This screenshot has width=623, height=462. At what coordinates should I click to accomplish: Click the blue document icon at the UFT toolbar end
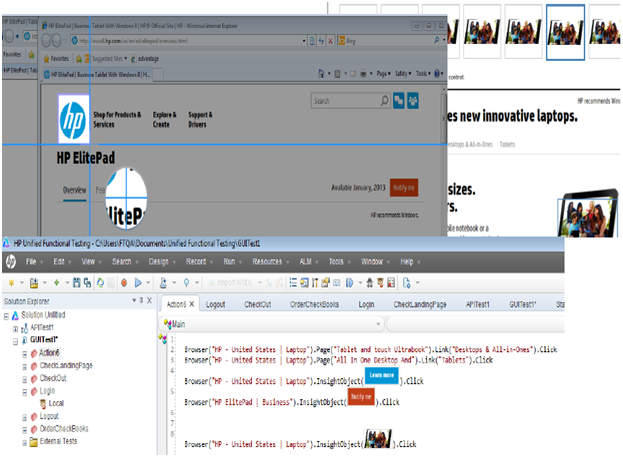[x=406, y=282]
